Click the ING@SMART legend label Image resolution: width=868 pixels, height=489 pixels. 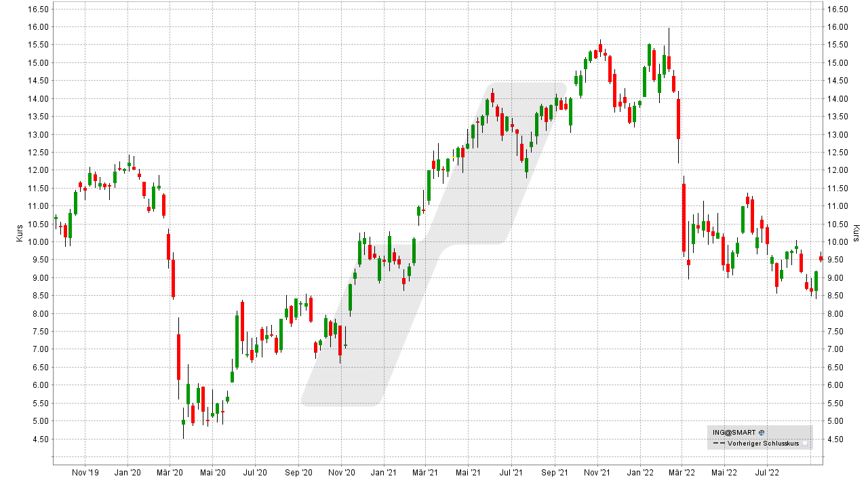click(734, 432)
